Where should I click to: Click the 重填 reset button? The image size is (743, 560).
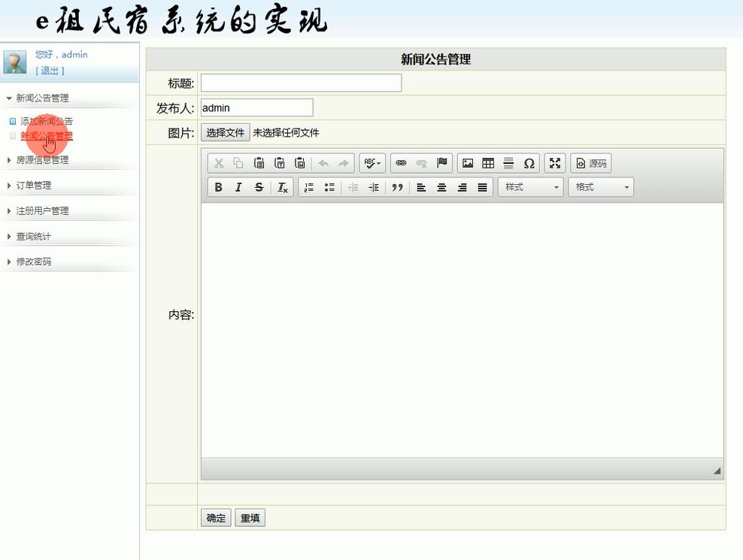point(250,518)
